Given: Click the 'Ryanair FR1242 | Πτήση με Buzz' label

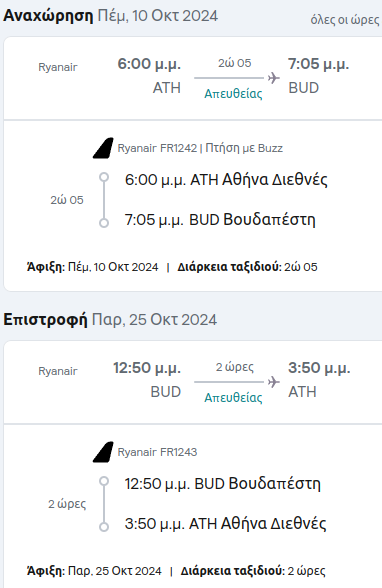Looking at the screenshot, I should coord(200,148).
